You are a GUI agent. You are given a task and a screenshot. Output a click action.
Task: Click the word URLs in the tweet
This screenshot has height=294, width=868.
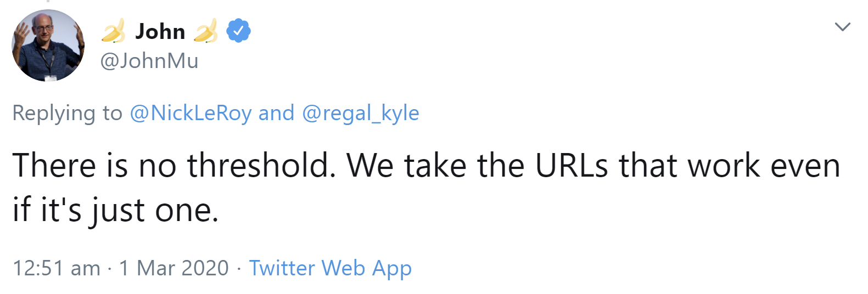point(572,165)
